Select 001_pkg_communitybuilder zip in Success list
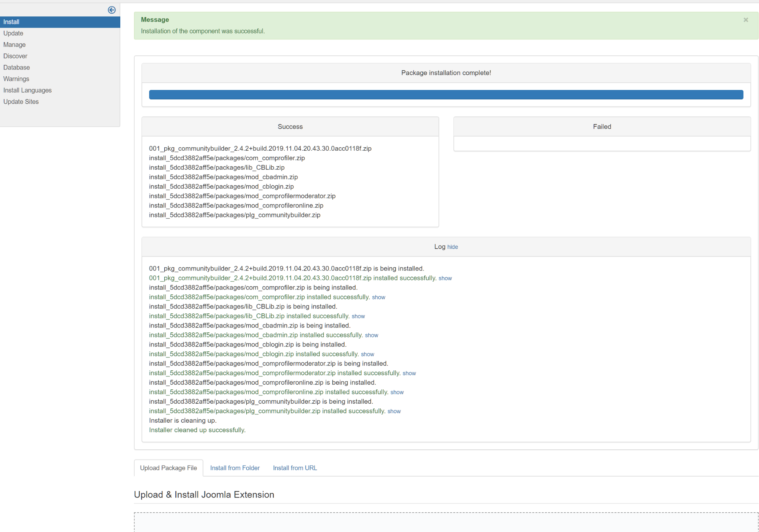759x532 pixels. click(260, 148)
